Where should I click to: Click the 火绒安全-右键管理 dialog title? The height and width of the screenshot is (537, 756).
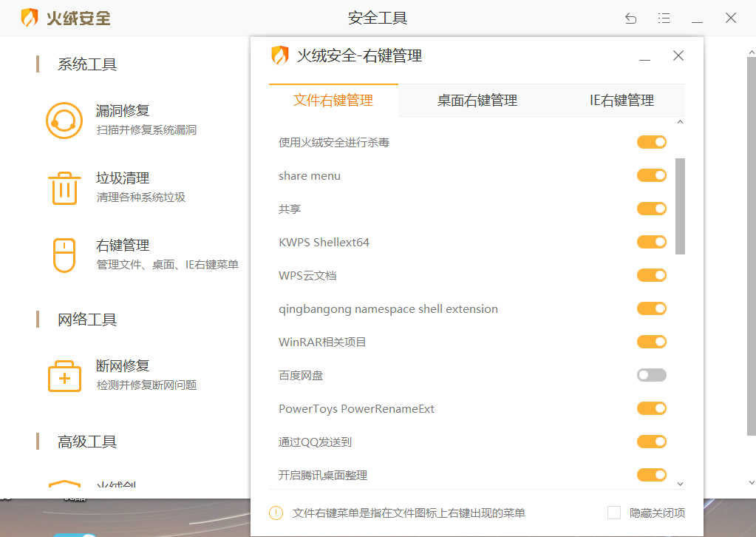click(x=359, y=56)
